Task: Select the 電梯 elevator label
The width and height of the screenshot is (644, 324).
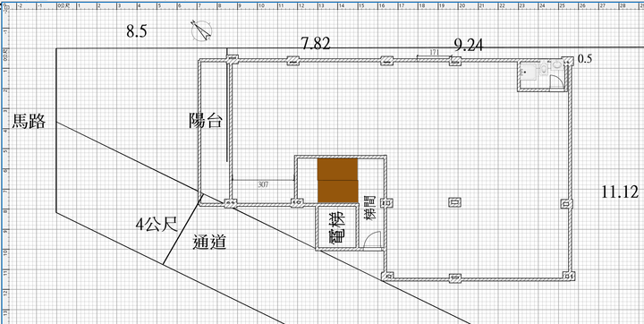Action: coord(337,228)
